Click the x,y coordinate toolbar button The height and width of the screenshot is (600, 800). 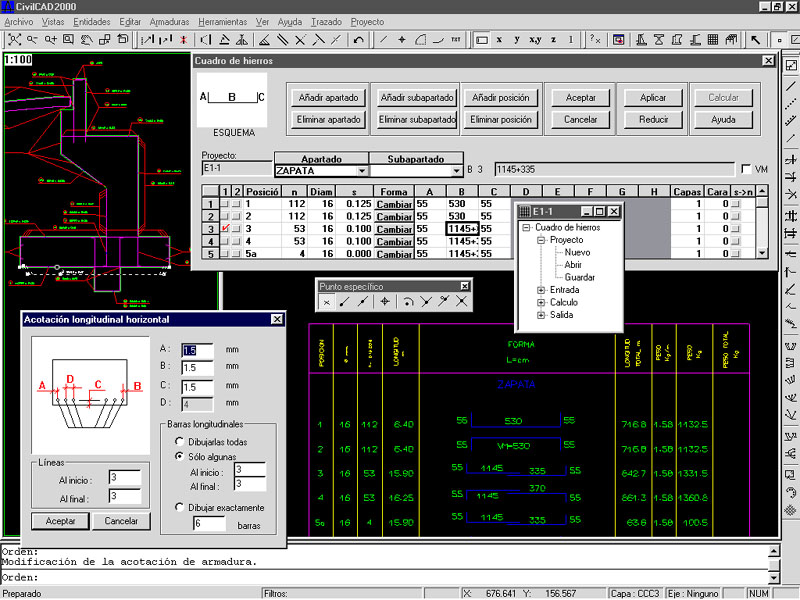(536, 40)
